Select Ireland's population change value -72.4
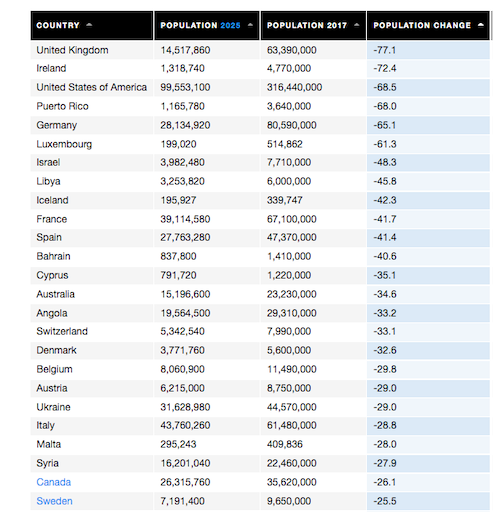 (x=385, y=68)
